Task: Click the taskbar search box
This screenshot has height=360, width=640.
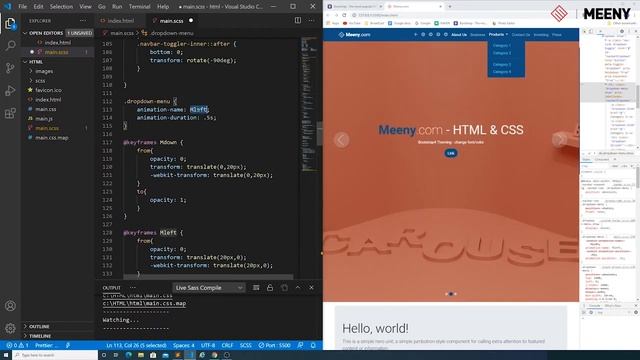Action: pos(55,355)
